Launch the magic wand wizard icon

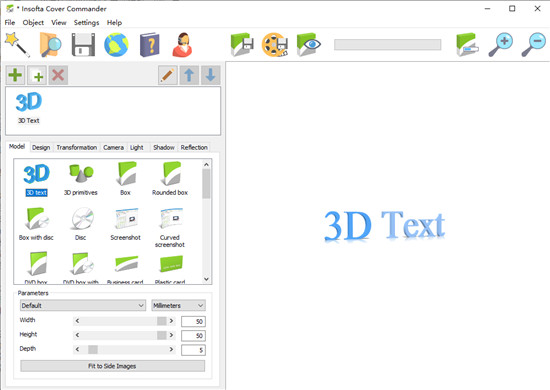pyautogui.click(x=17, y=45)
